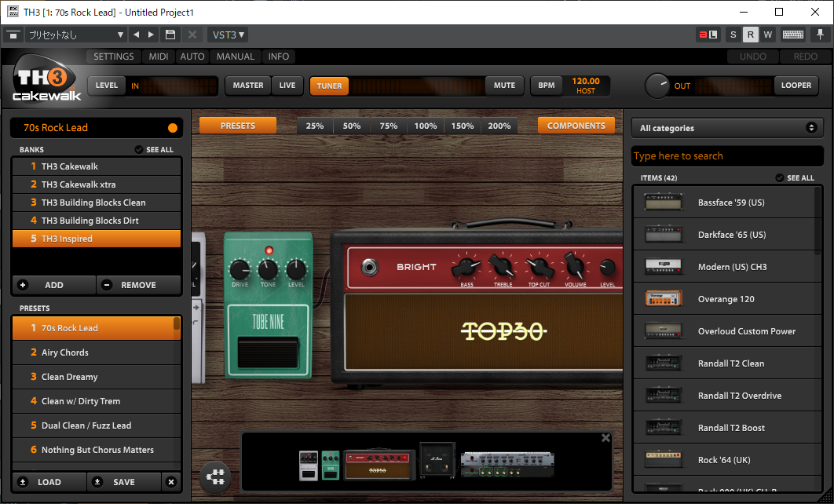
Task: Open the INFO menu
Action: 279,57
